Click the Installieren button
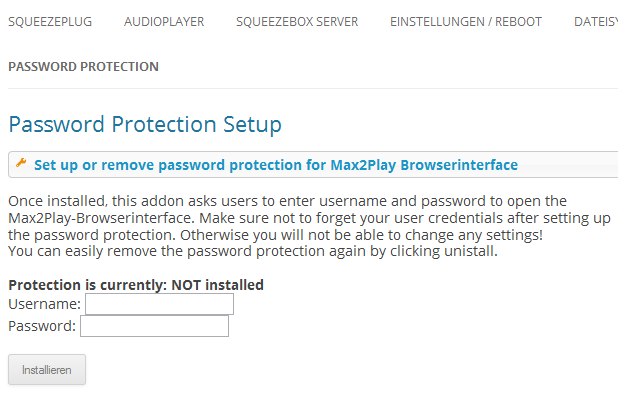Image resolution: width=618 pixels, height=394 pixels. coord(47,370)
